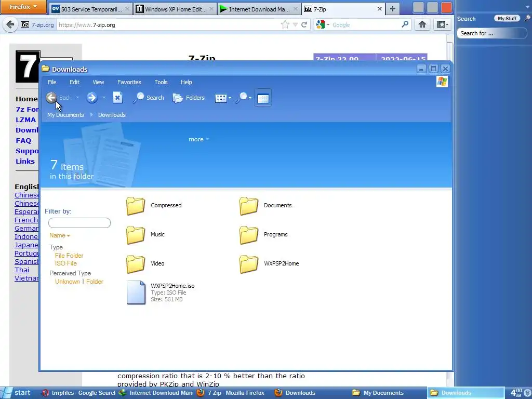532x399 pixels.
Task: Expand the Views dropdown arrow
Action: (x=230, y=98)
